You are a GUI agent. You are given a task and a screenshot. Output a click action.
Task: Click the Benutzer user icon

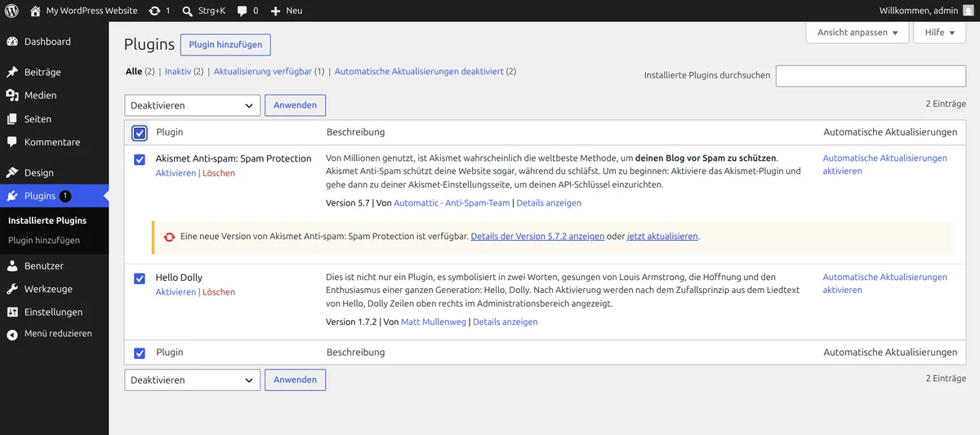[x=12, y=266]
